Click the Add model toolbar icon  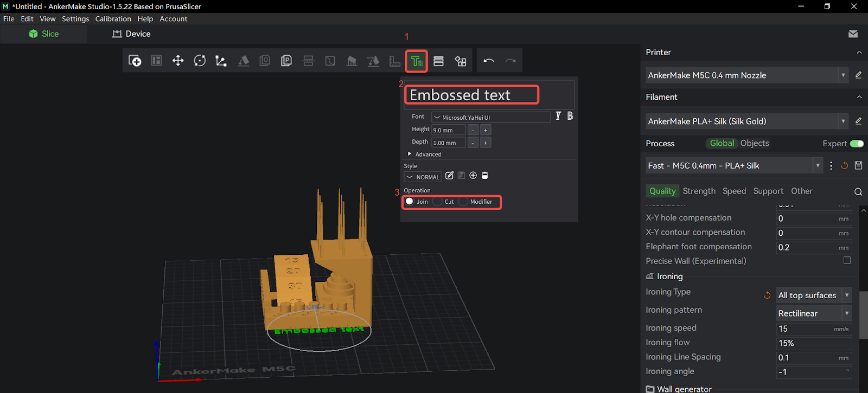[x=135, y=61]
